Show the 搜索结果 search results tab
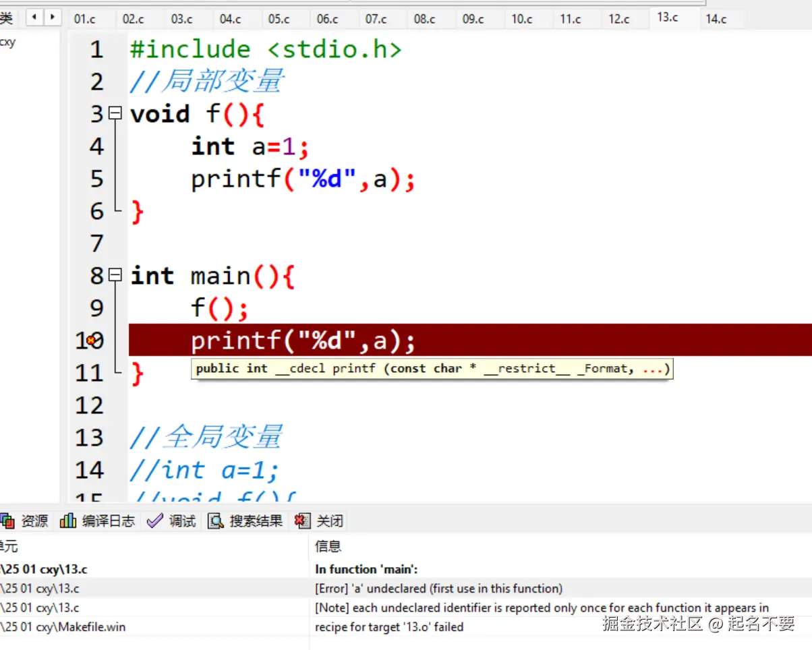Screen dimensions: 812x650 pos(245,521)
